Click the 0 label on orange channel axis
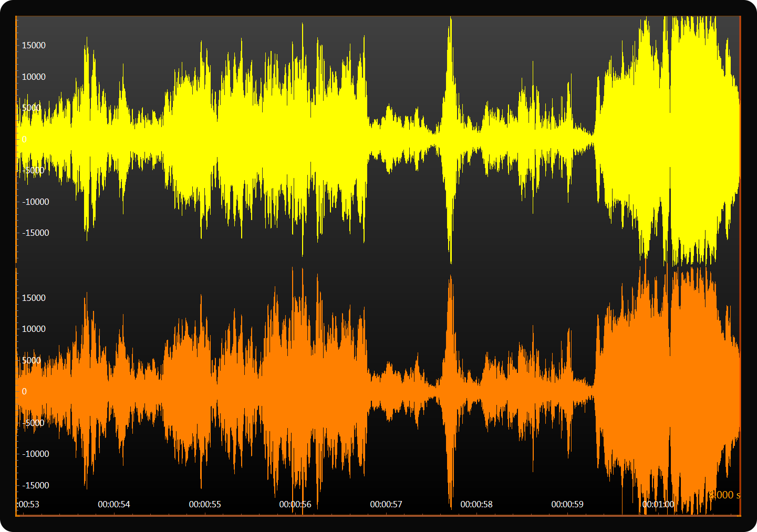 (x=24, y=392)
